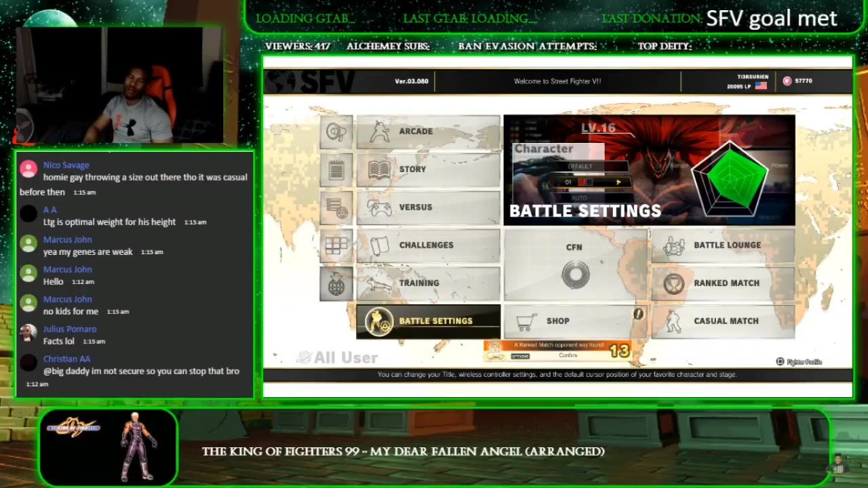Click the BAN EVASION ATTEMPTS label

pyautogui.click(x=528, y=47)
